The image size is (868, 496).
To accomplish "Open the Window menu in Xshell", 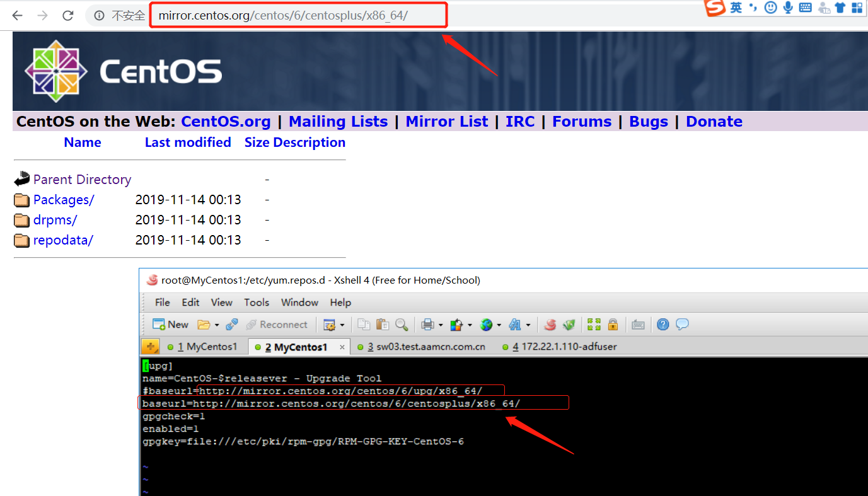I will [299, 303].
